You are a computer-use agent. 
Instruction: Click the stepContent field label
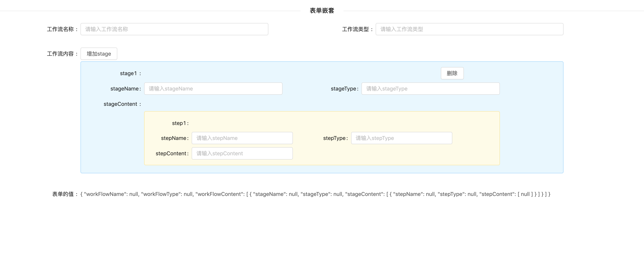[171, 154]
